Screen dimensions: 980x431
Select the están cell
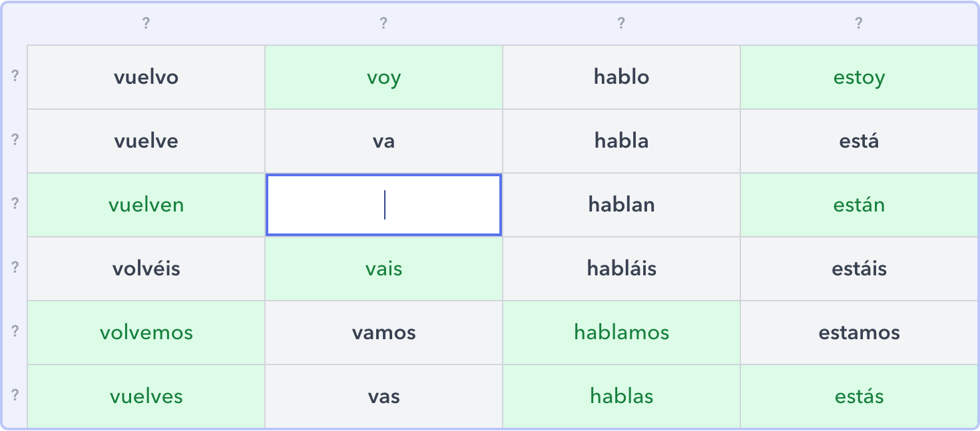point(859,205)
